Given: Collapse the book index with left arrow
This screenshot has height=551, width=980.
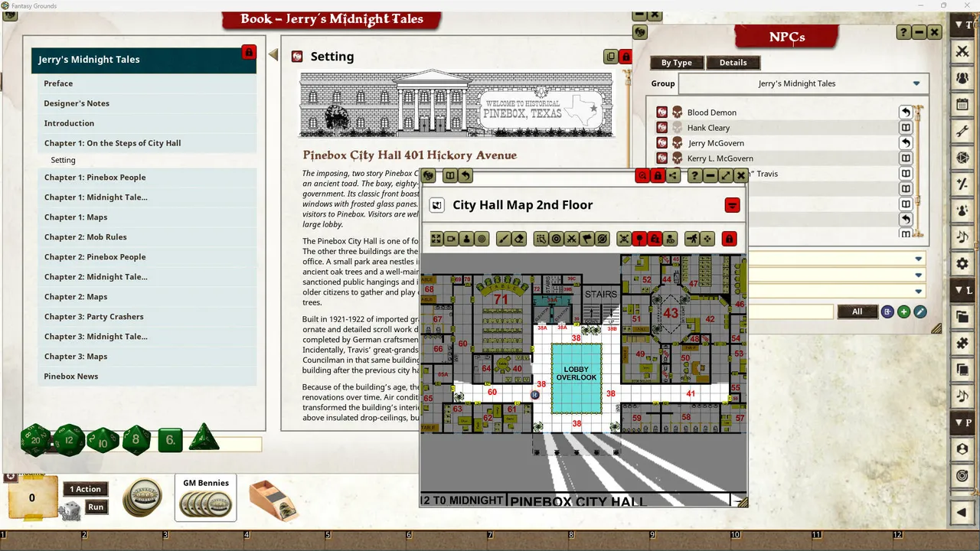Looking at the screenshot, I should pos(273,54).
